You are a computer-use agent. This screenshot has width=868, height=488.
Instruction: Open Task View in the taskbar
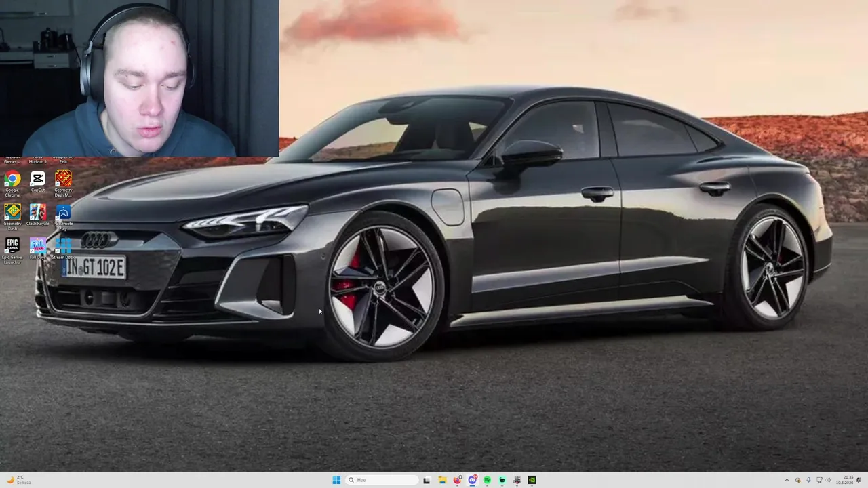427,480
